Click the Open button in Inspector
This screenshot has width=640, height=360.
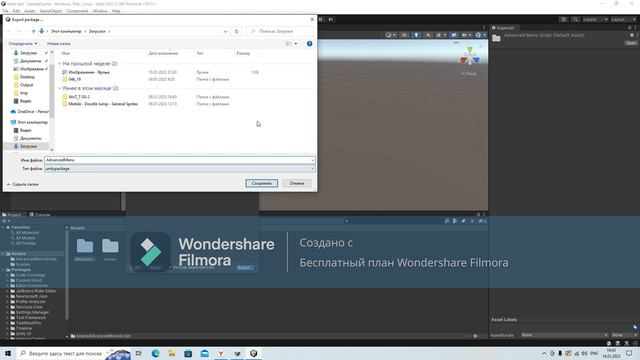pos(631,43)
